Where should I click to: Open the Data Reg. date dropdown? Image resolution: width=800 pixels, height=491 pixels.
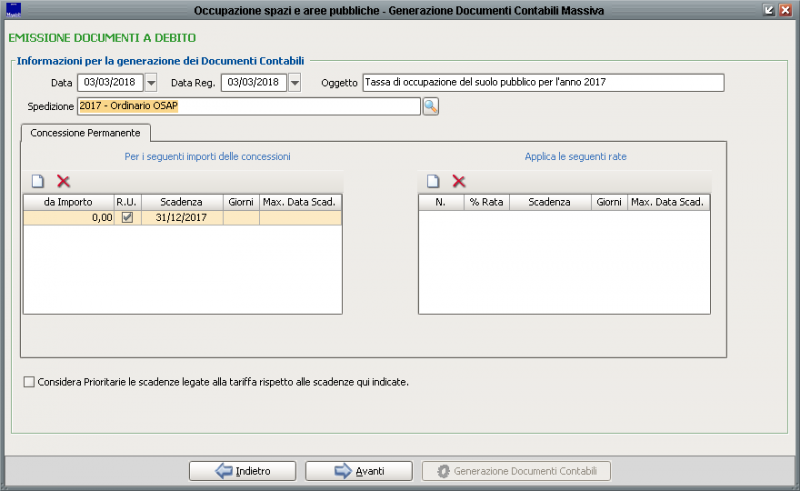[x=294, y=83]
